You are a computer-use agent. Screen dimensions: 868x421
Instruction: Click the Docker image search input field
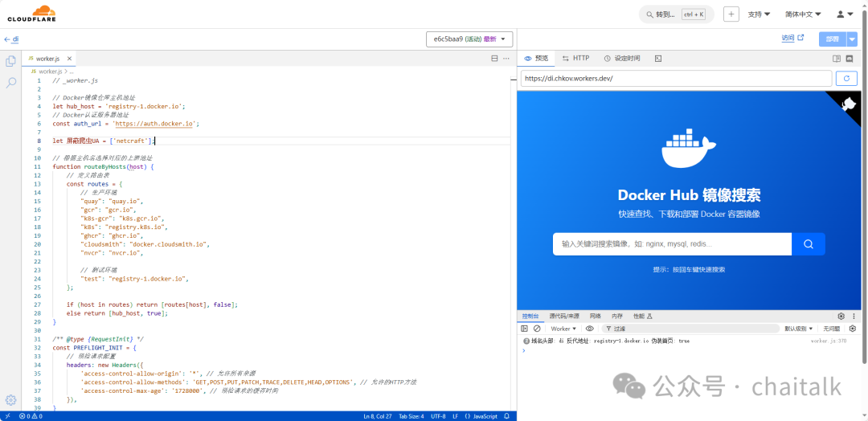672,244
